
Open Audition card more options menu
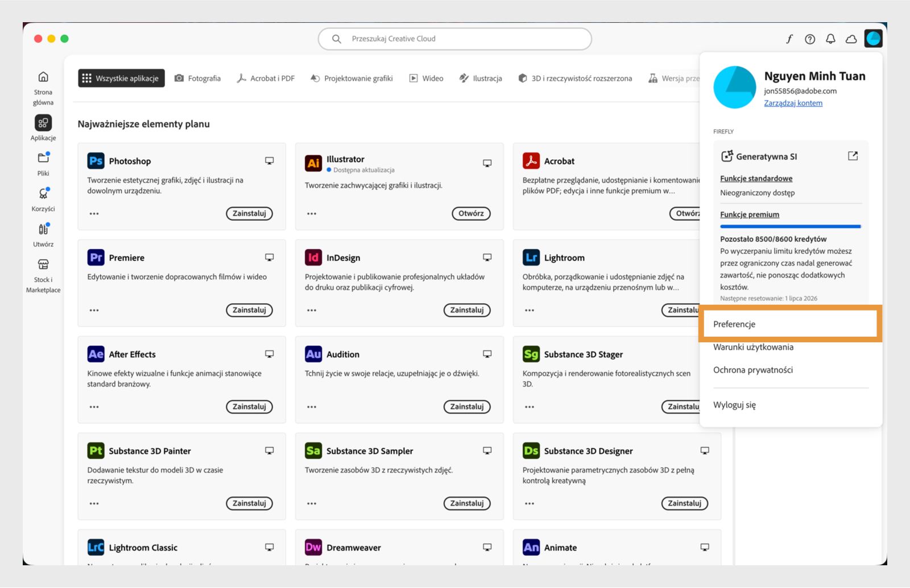pos(312,407)
